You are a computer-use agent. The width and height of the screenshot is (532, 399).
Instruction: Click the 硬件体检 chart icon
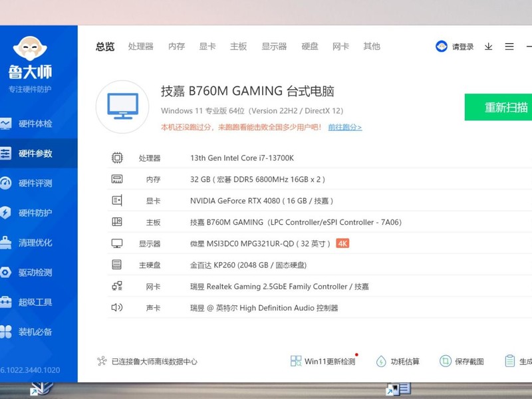pos(5,124)
